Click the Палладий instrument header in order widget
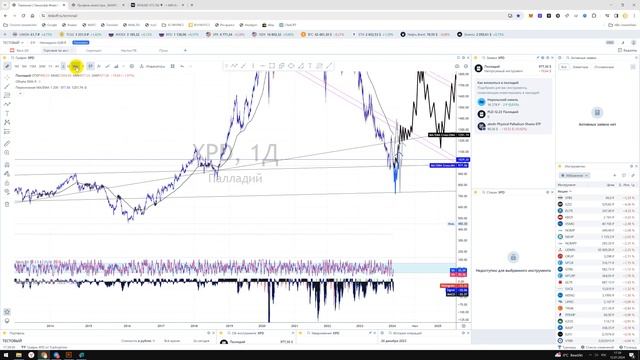Screen dimensions: 640x360 [513, 68]
